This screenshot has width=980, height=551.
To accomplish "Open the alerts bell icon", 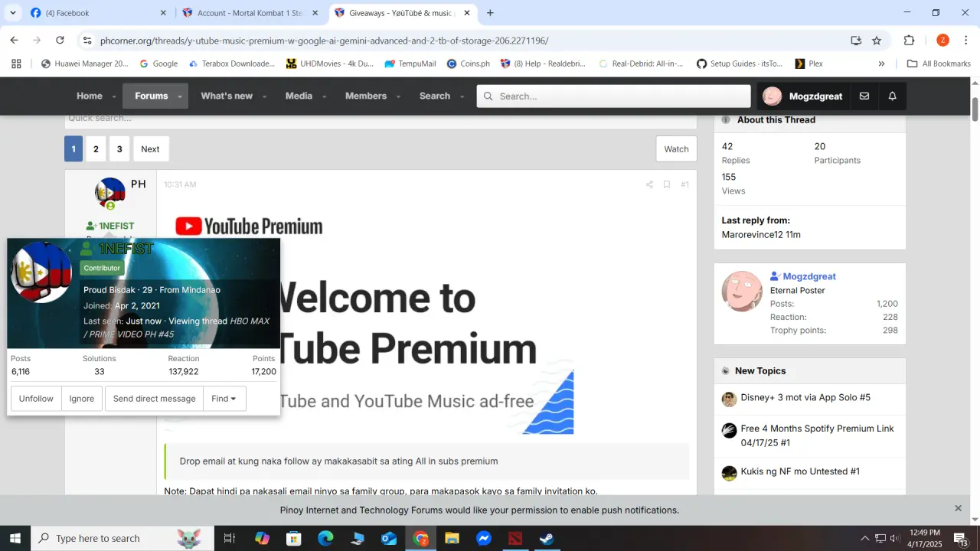I will pyautogui.click(x=893, y=96).
